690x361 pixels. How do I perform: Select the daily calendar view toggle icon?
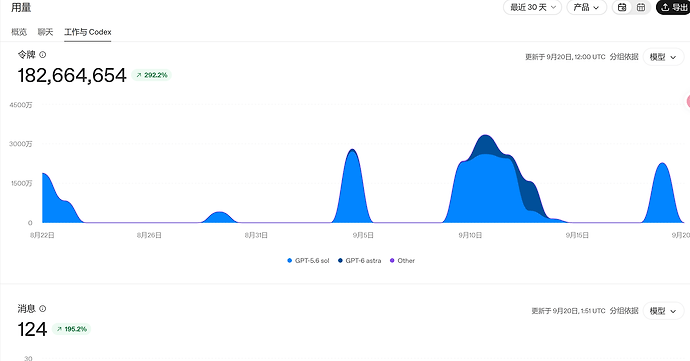click(x=622, y=7)
